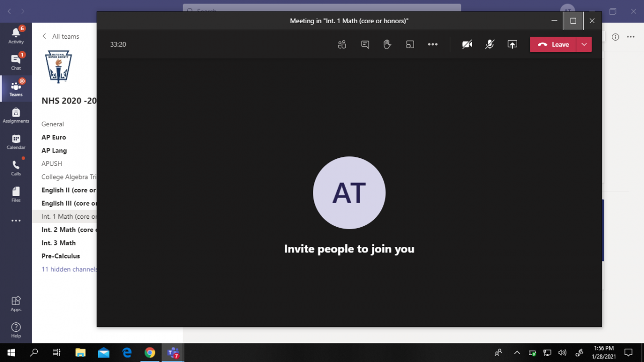Open Mail app from taskbar

[104, 352]
